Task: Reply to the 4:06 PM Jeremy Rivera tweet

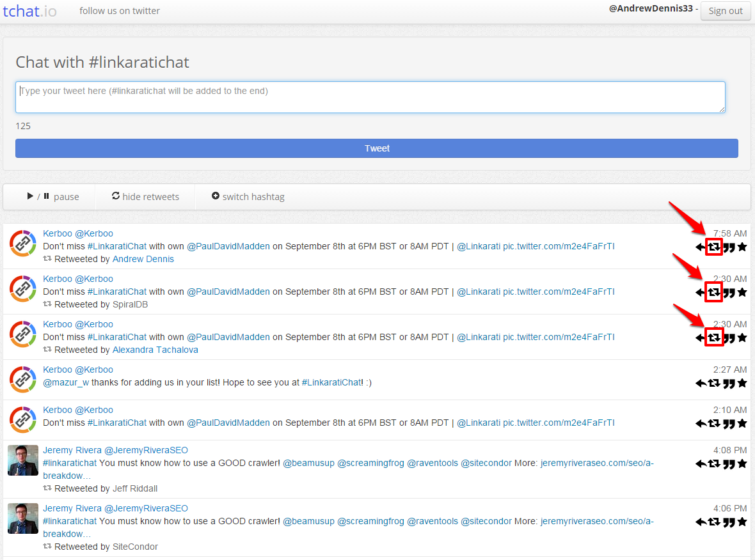Action: (701, 522)
